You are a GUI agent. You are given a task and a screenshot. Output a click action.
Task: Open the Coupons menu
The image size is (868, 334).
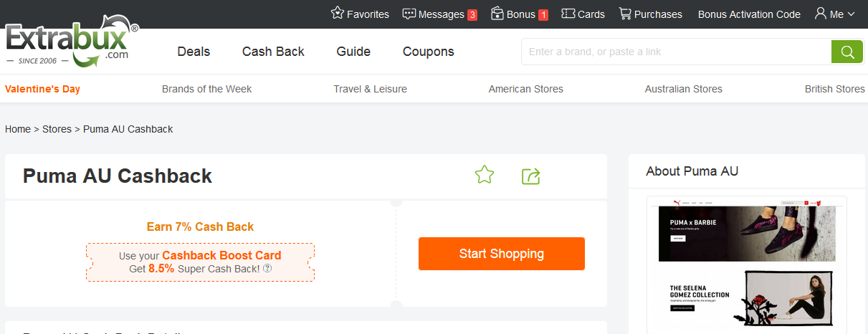click(428, 52)
